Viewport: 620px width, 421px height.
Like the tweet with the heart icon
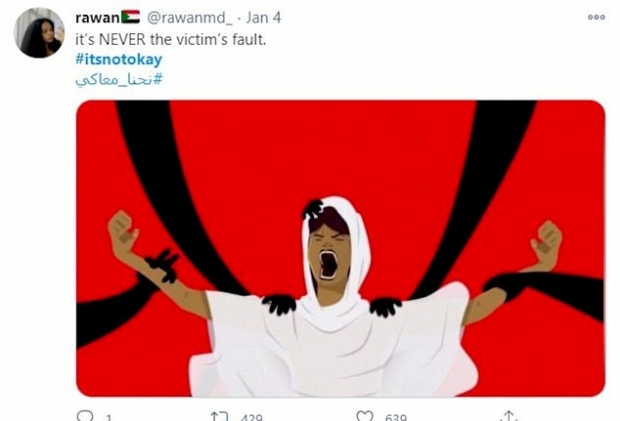point(365,416)
